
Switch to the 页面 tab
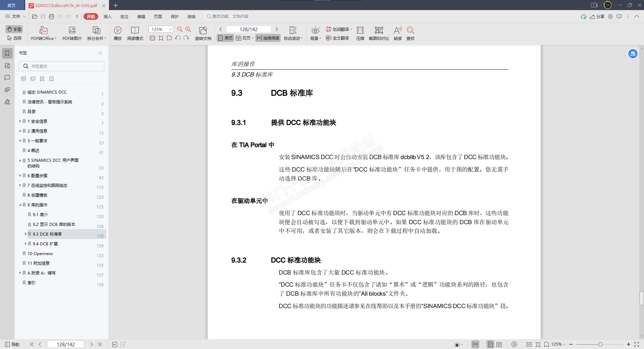158,16
